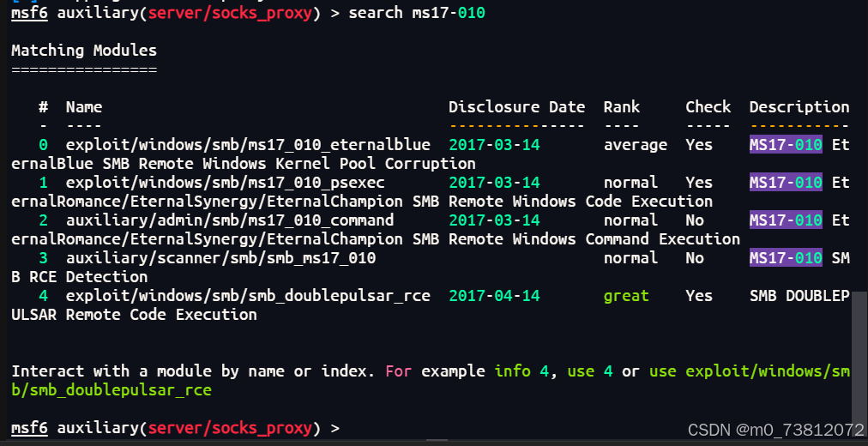Click disclosure date in ms17_010_command row
868x446 pixels.
(494, 220)
